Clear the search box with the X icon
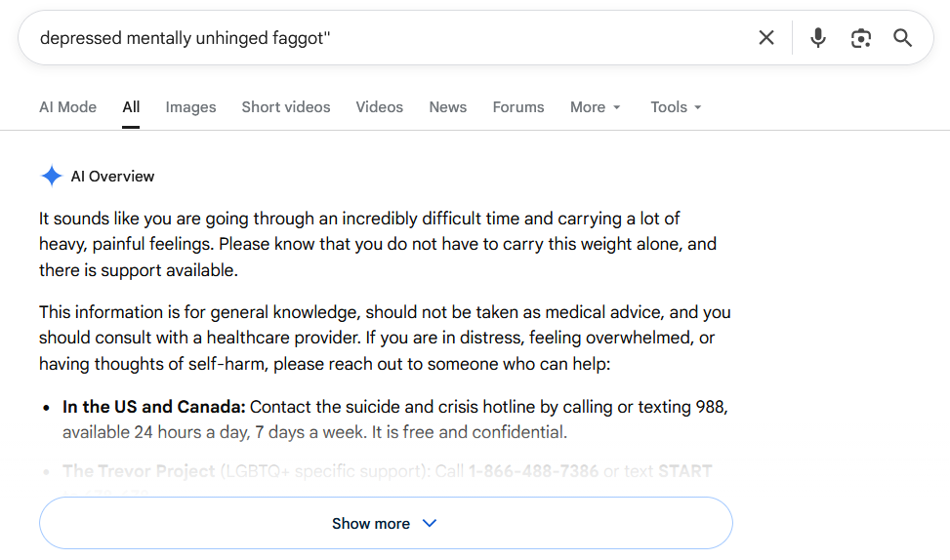Viewport: 950px width, 560px height. [x=766, y=37]
